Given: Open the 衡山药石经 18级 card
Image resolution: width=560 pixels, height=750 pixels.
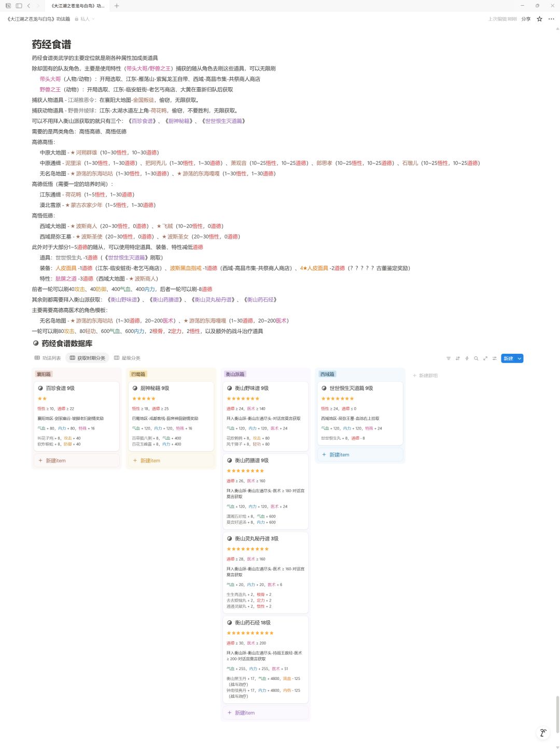Looking at the screenshot, I should point(265,659).
